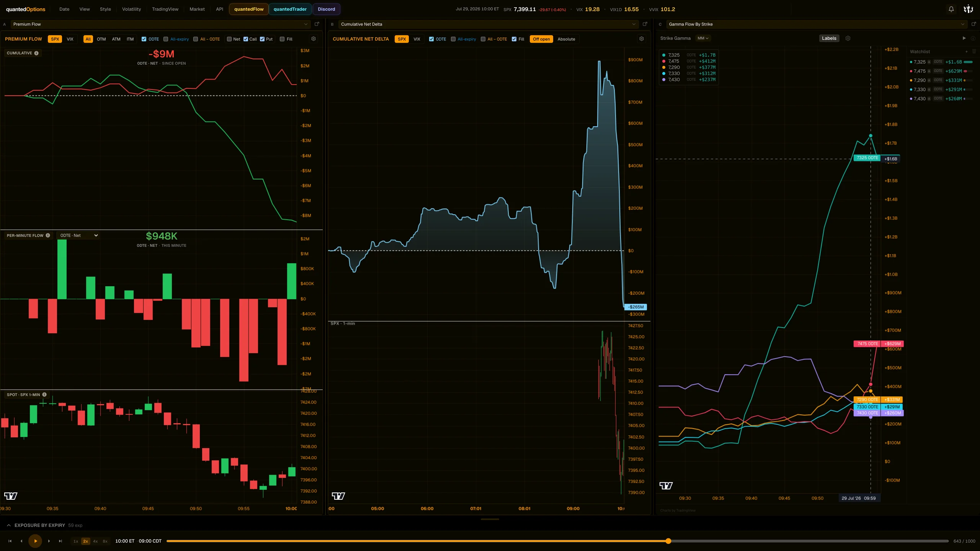Disable Call series in Premium Flow
Viewport: 980px width, 551px height.
point(246,39)
